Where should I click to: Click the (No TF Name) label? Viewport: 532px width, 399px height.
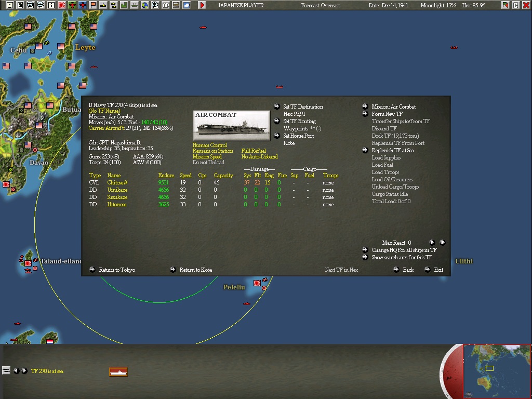pos(104,111)
